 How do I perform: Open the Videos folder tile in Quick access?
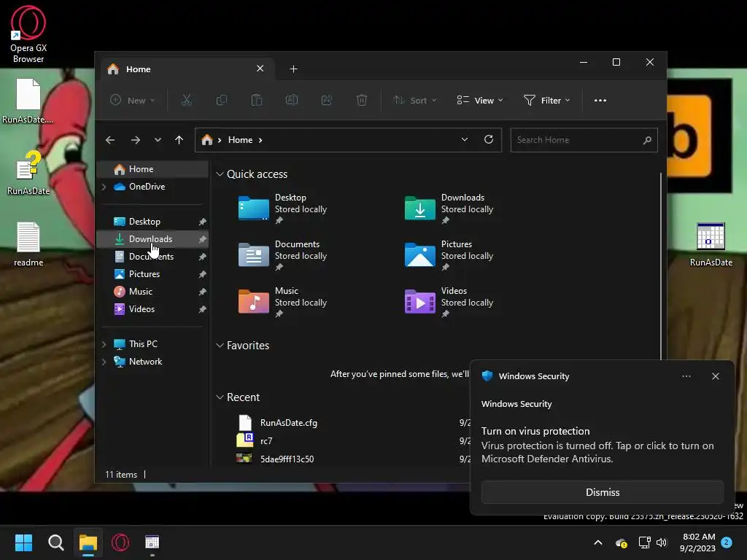point(449,303)
